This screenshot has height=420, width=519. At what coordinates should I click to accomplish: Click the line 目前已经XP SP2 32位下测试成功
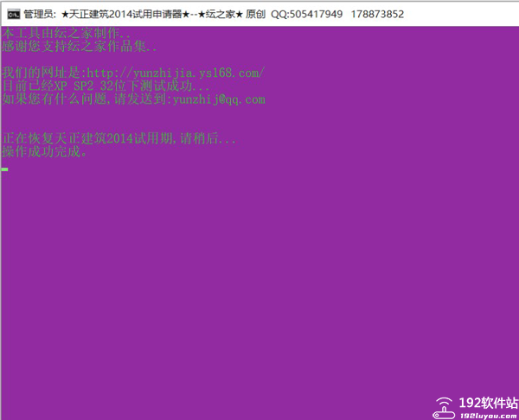(x=106, y=86)
